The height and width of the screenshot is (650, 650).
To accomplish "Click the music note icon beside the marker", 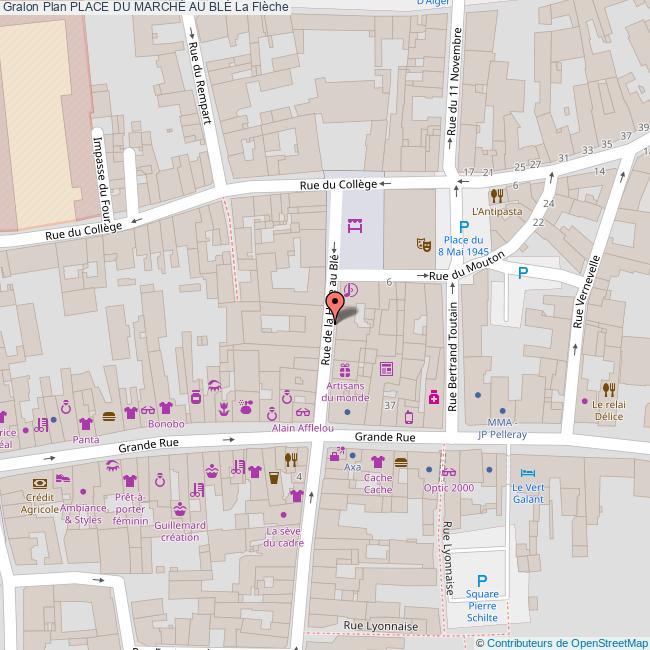I will point(349,290).
